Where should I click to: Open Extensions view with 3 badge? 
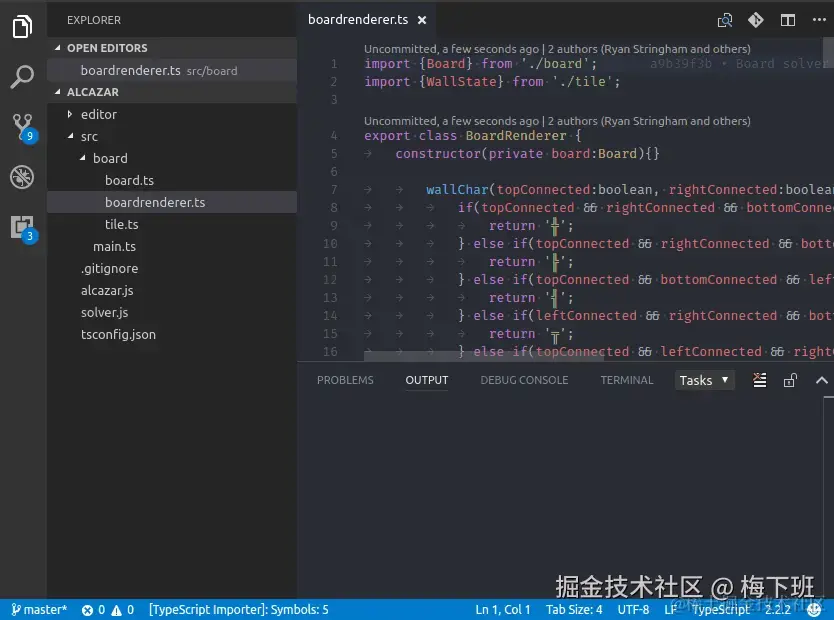[x=23, y=229]
